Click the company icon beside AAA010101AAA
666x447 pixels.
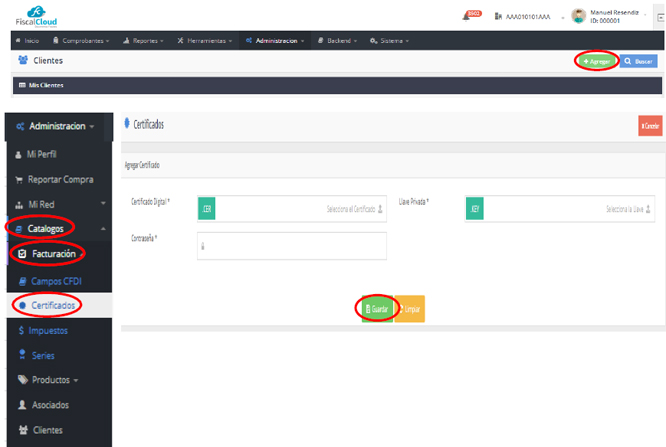[x=498, y=17]
